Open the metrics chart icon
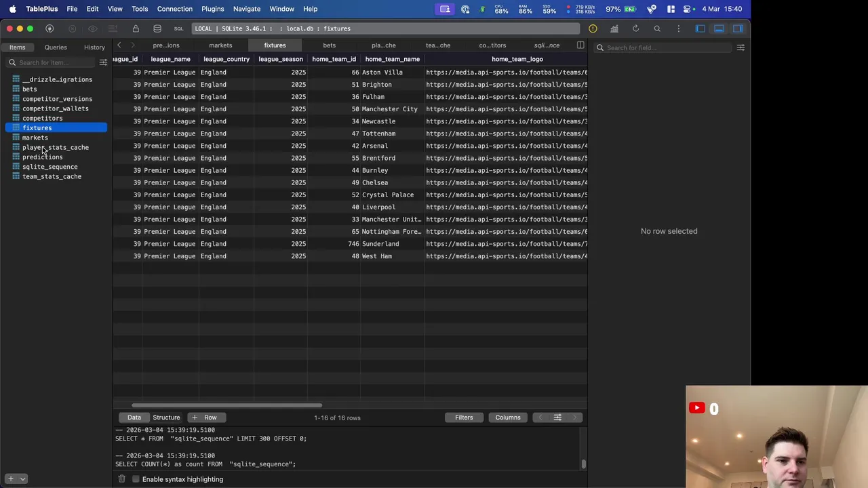Viewport: 868px width, 488px height. pyautogui.click(x=614, y=28)
